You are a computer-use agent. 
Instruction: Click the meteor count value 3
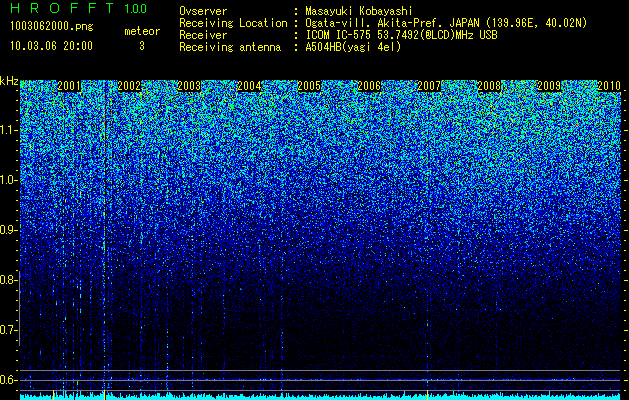tap(142, 46)
